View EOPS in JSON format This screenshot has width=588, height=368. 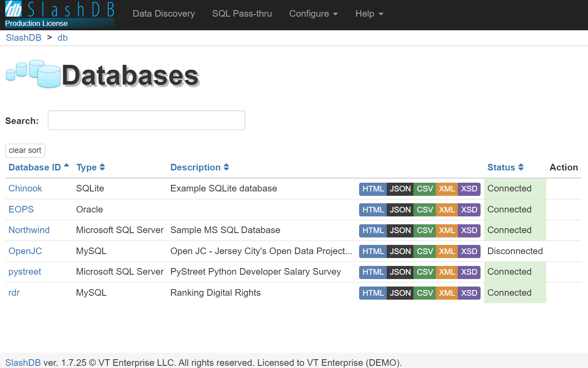400,210
